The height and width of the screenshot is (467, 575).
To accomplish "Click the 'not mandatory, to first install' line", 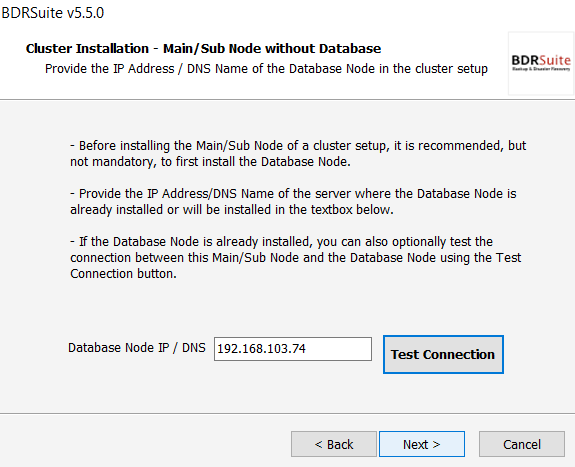I will pyautogui.click(x=210, y=161).
